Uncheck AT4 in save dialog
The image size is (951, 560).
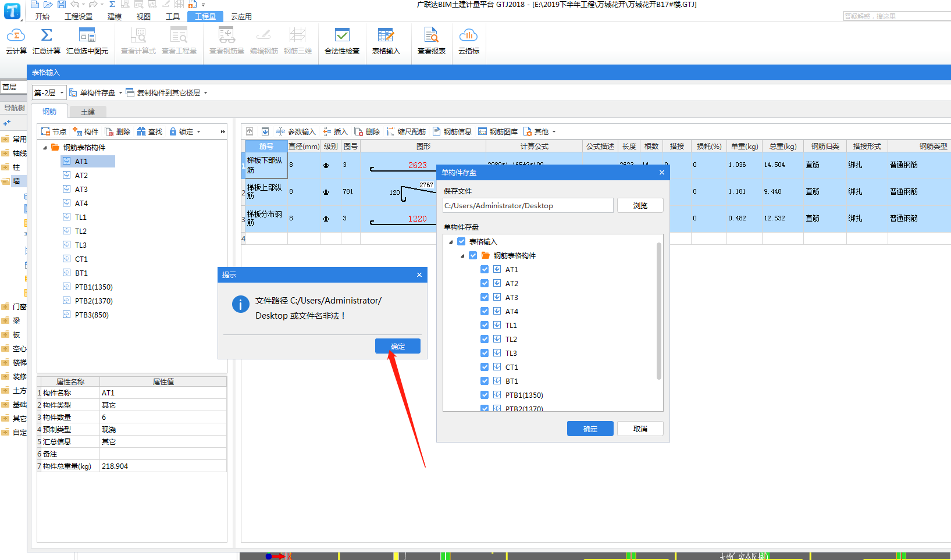coord(485,311)
